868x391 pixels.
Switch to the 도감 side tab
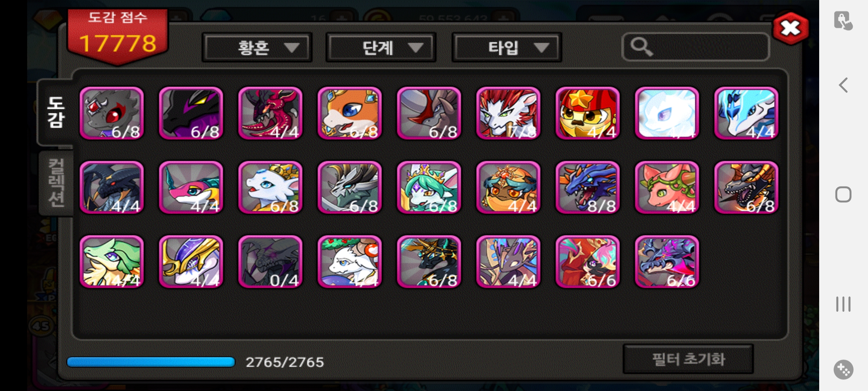[x=56, y=113]
